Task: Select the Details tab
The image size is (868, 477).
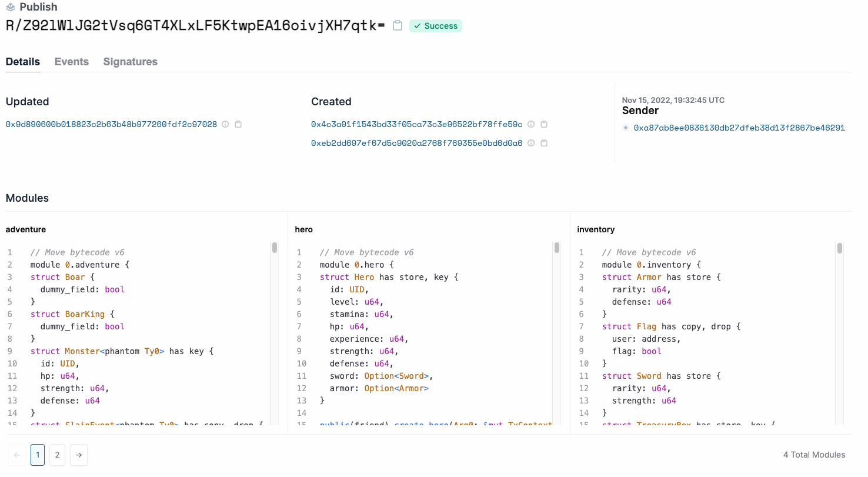Action: coord(23,62)
